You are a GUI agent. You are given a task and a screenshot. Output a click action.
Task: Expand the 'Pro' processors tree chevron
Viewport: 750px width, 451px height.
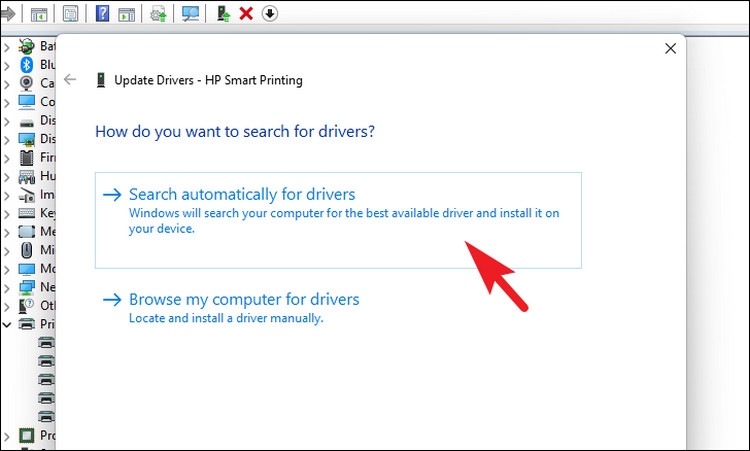click(7, 436)
